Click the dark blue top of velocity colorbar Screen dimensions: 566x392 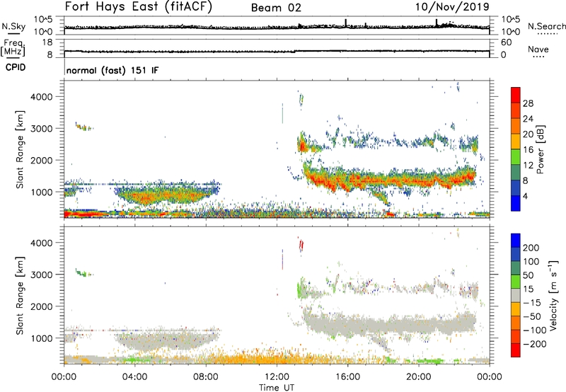pyautogui.click(x=516, y=241)
